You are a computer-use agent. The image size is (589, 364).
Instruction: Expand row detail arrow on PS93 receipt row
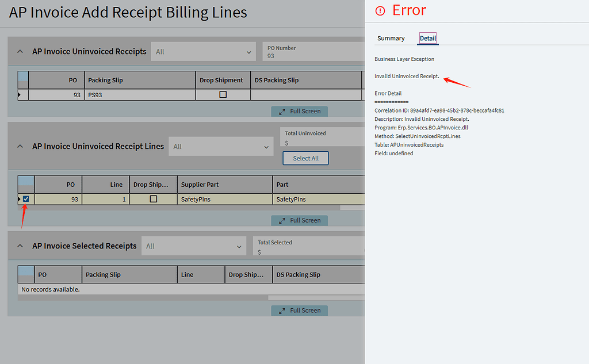[19, 94]
